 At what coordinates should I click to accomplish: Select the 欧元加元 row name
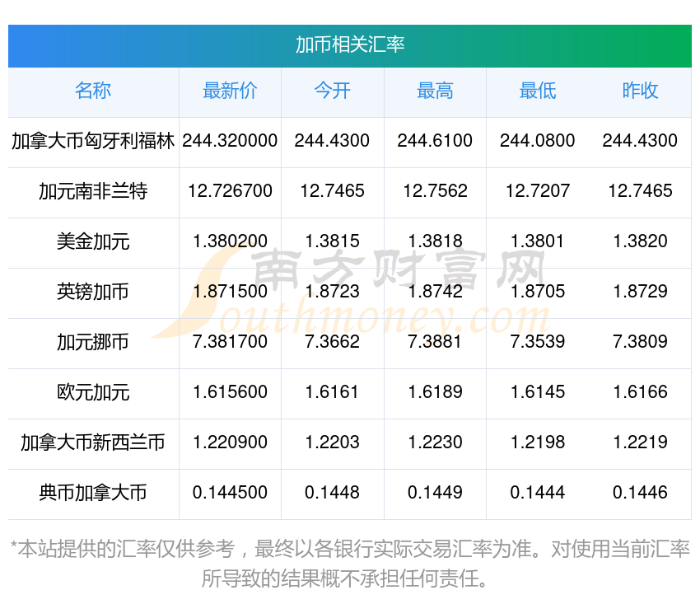(93, 392)
